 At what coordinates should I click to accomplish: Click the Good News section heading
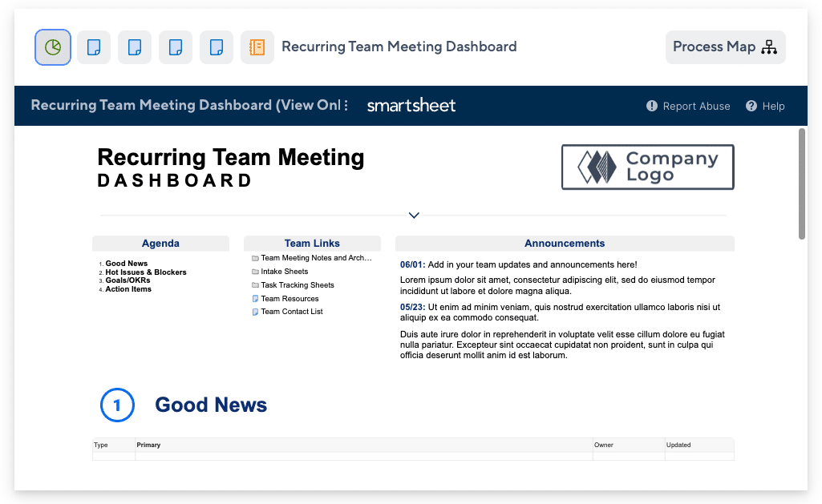point(211,405)
